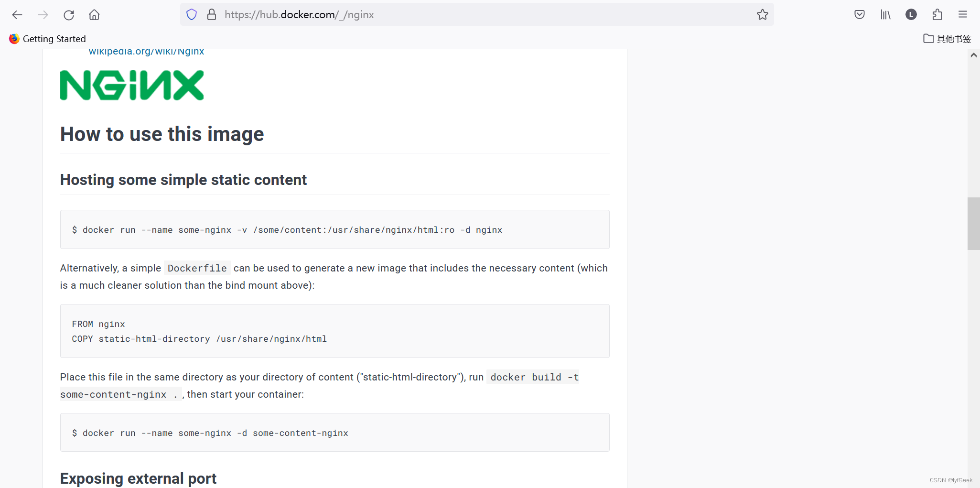Click the vertical scrollbar thumb

pyautogui.click(x=973, y=223)
